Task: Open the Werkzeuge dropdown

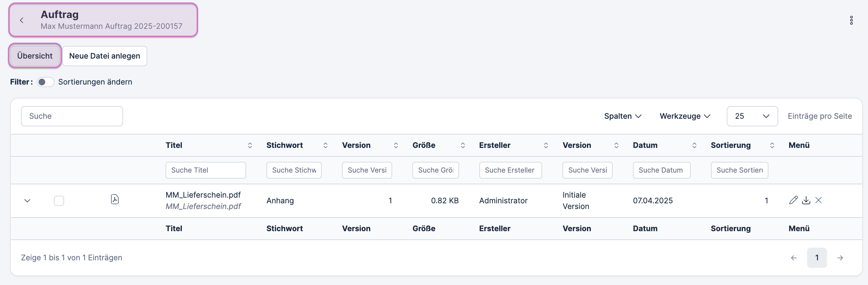Action: pos(685,116)
